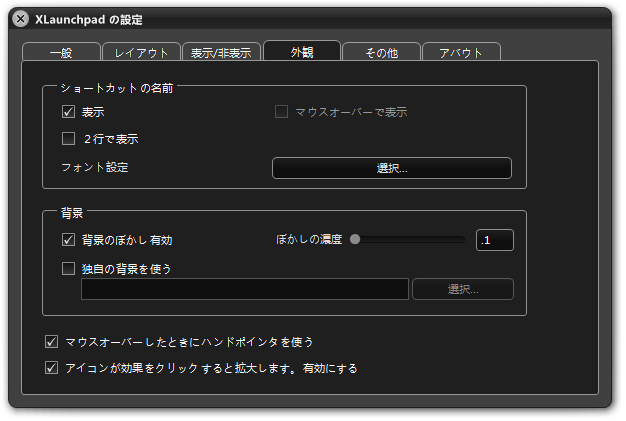This screenshot has width=626, height=421.
Task: Toggle the マウスオーバーで表示 checkbox
Action: point(281,112)
